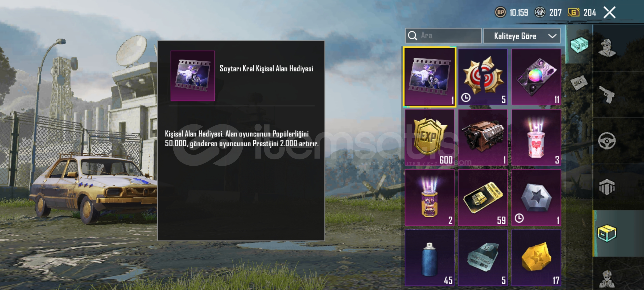The height and width of the screenshot is (290, 644).
Task: Select the gold star nugget item
Action: coord(536,258)
